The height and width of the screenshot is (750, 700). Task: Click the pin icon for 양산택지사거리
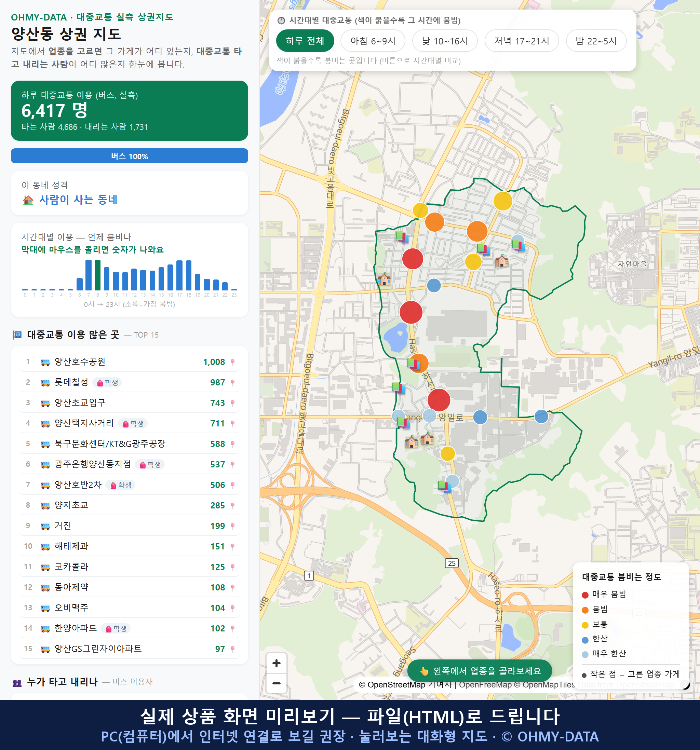[x=232, y=424]
